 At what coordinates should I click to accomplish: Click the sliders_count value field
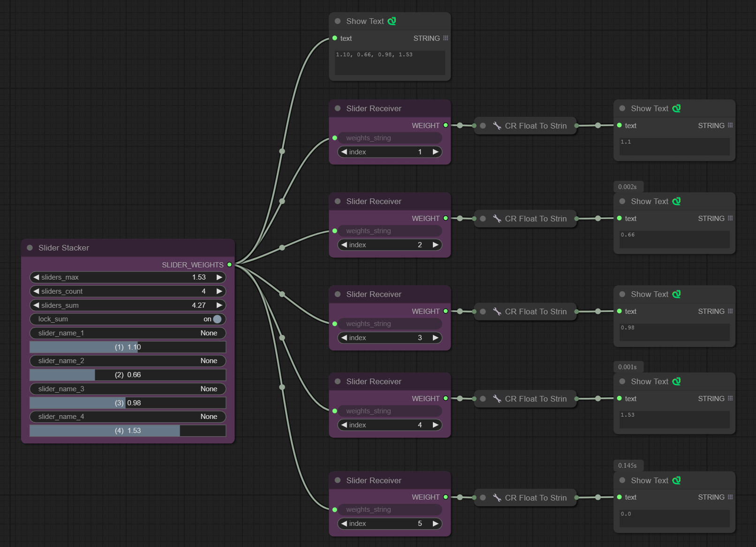(128, 291)
